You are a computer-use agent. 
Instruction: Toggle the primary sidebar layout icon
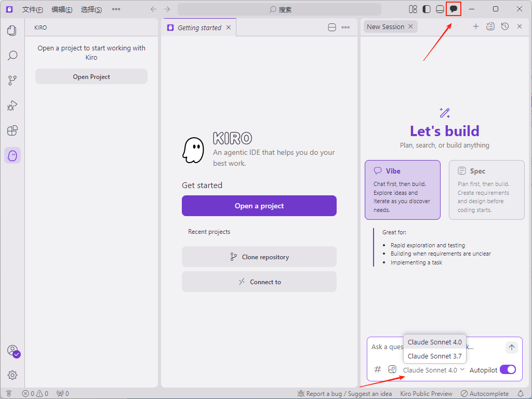coord(427,9)
